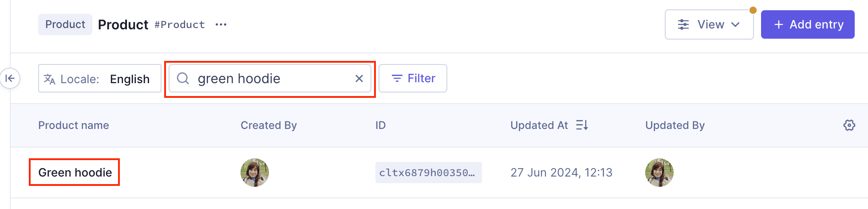868x209 pixels.
Task: Open the View dropdown
Action: [x=709, y=24]
